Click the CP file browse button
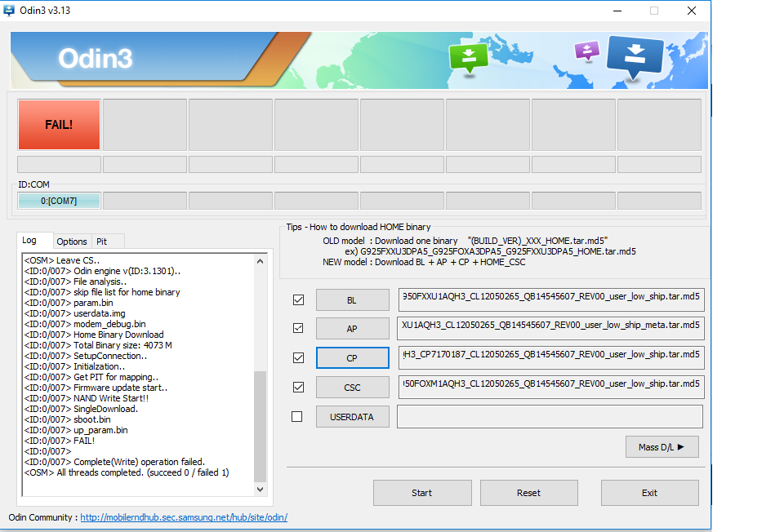The image size is (784, 532). (353, 358)
